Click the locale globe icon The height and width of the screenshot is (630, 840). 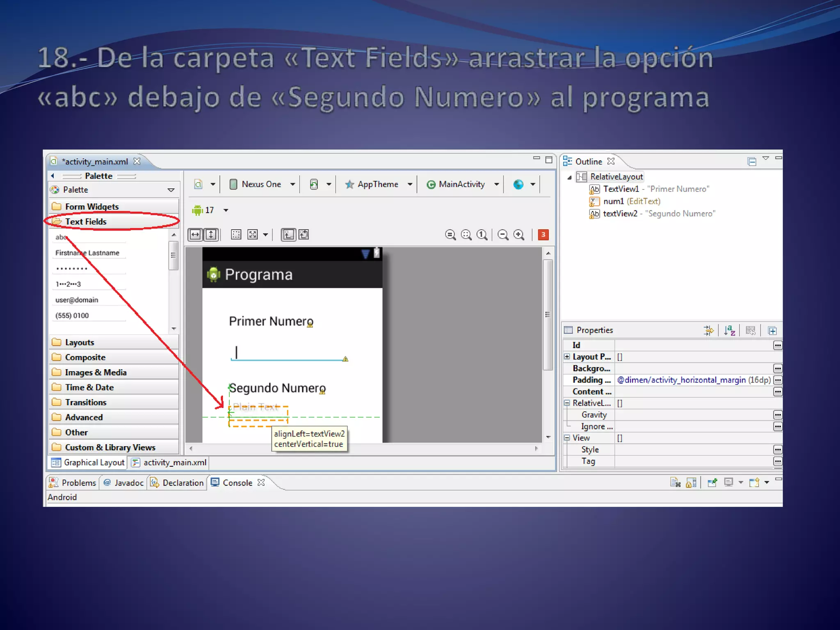(x=518, y=184)
